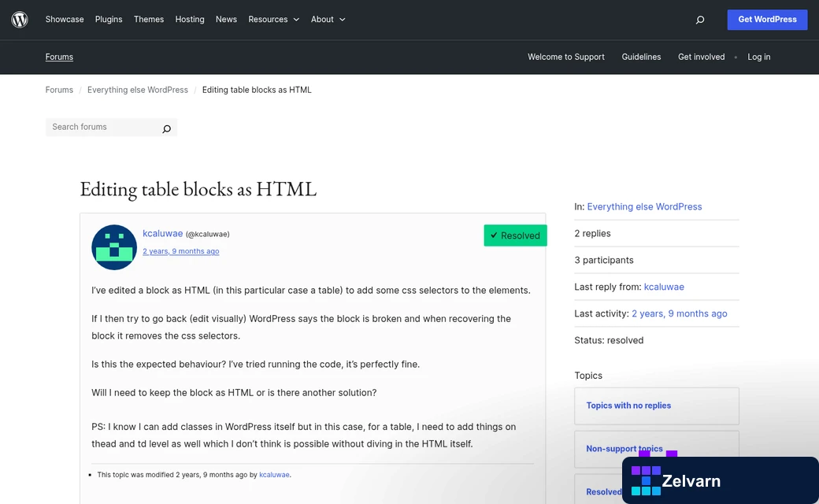The image size is (819, 504).
Task: Expand the About dropdown menu
Action: [x=328, y=20]
